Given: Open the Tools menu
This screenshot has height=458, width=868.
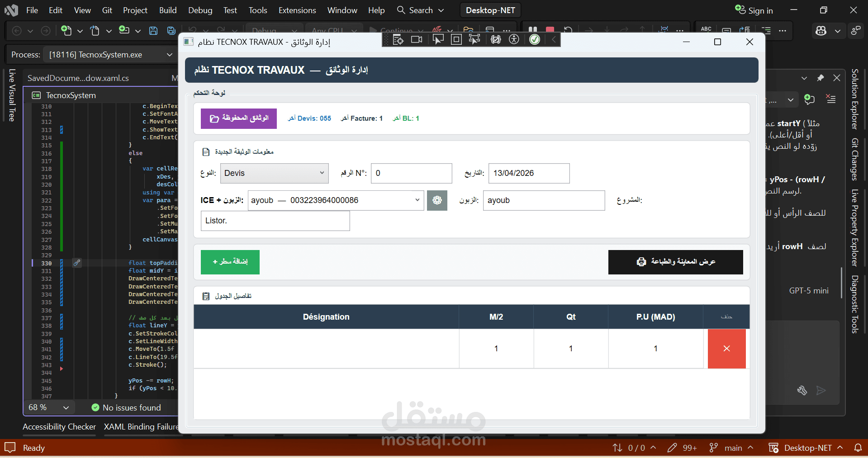Looking at the screenshot, I should 258,10.
